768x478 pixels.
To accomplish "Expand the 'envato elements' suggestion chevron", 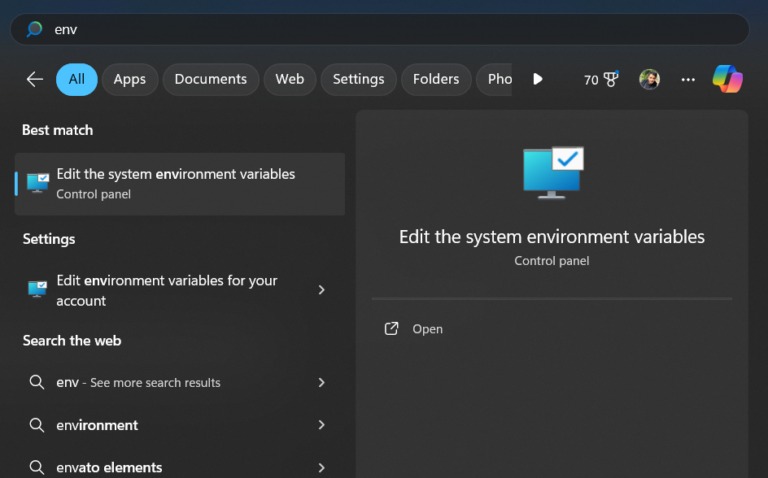I will tap(321, 467).
